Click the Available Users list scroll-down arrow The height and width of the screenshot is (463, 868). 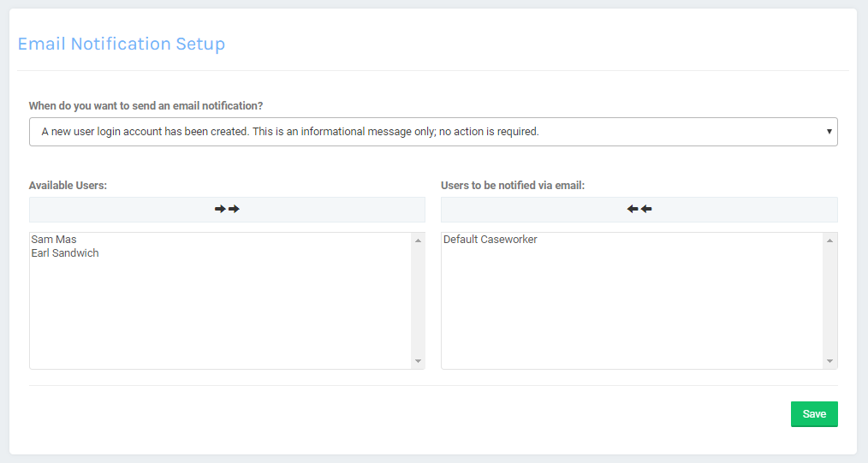pyautogui.click(x=418, y=361)
